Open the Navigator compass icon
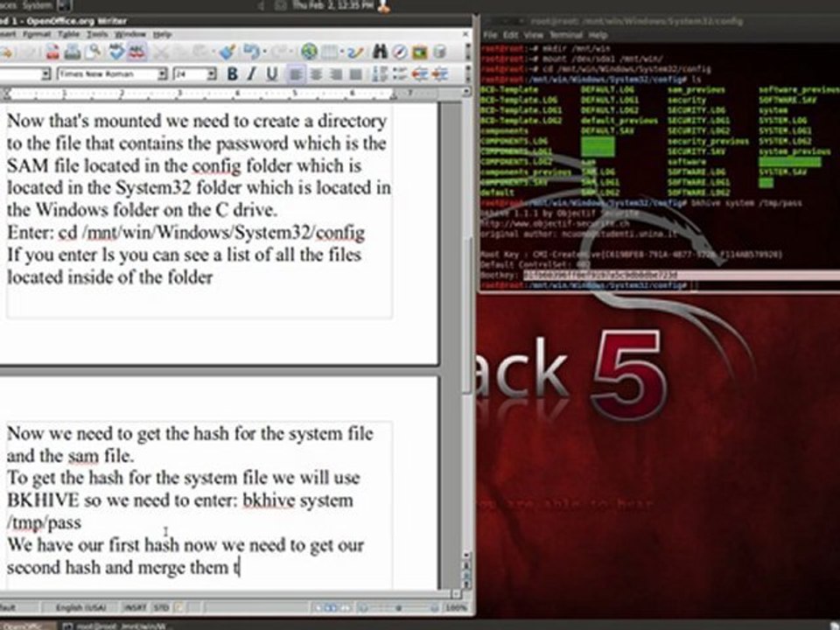This screenshot has width=840, height=630. tap(400, 52)
